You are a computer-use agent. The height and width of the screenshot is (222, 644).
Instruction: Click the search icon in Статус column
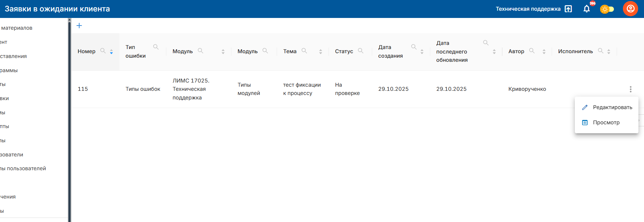point(360,51)
